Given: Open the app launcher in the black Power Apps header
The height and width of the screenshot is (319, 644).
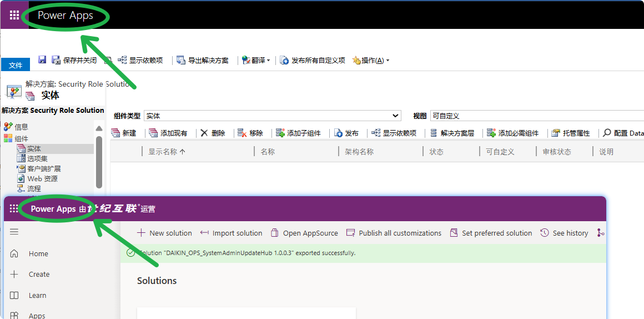Looking at the screenshot, I should pos(14,15).
